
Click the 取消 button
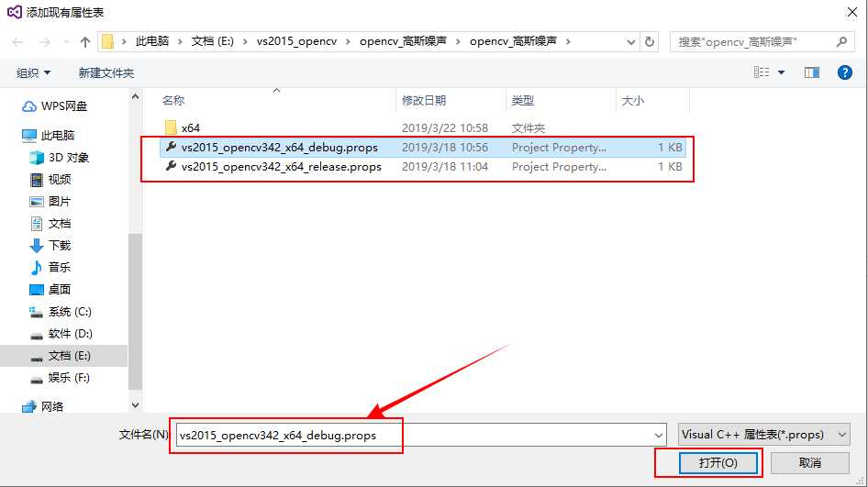click(810, 462)
